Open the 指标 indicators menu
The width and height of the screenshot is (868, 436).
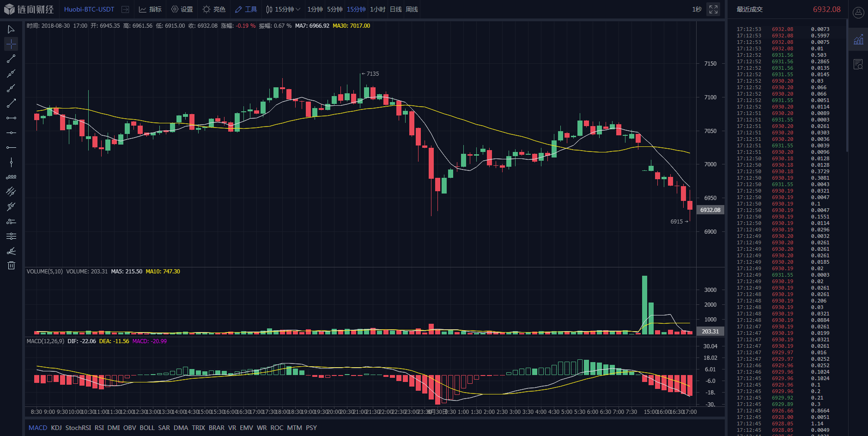(x=151, y=9)
